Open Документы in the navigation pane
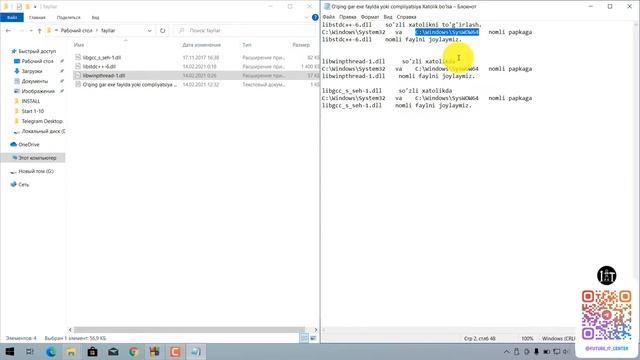Viewport: 640px width, 360px height. point(35,81)
